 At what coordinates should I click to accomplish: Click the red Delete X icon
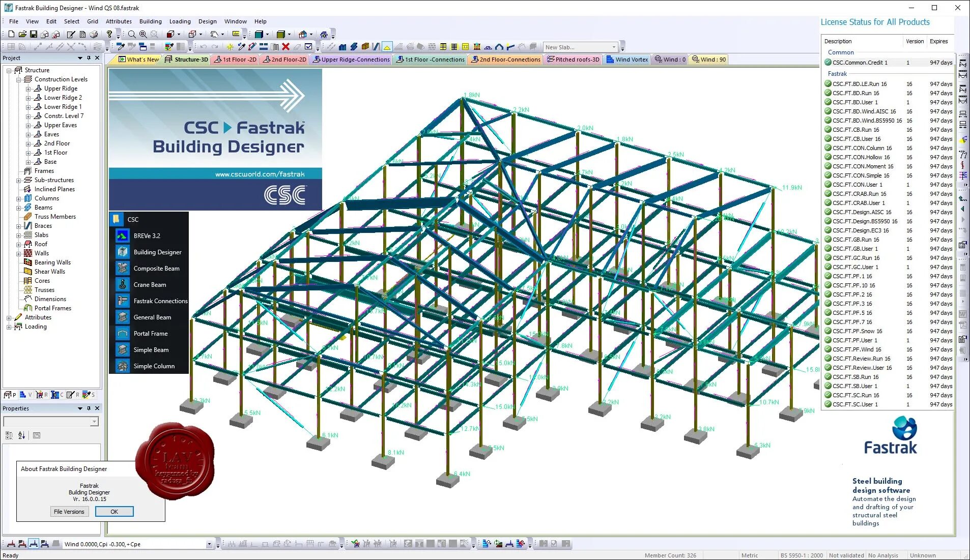tap(286, 47)
